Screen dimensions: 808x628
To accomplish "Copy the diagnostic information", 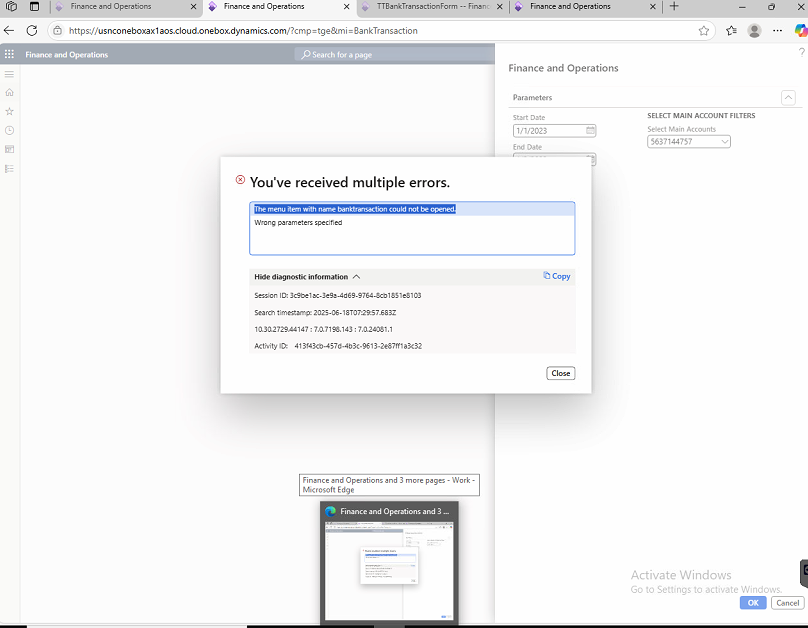I will [x=557, y=276].
